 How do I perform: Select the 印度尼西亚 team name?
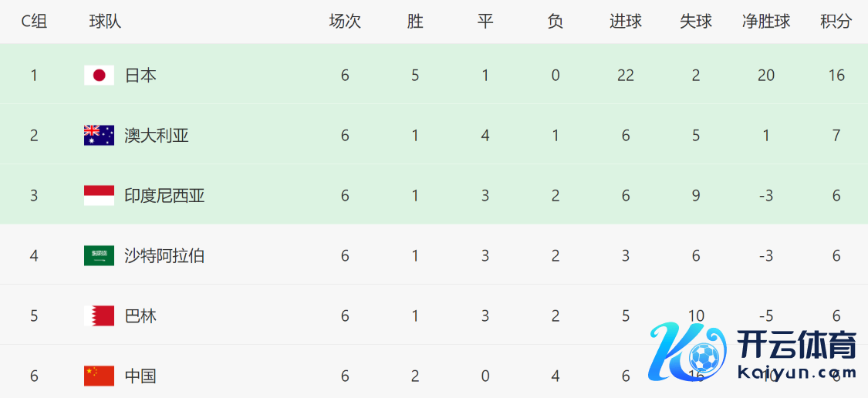click(x=164, y=195)
